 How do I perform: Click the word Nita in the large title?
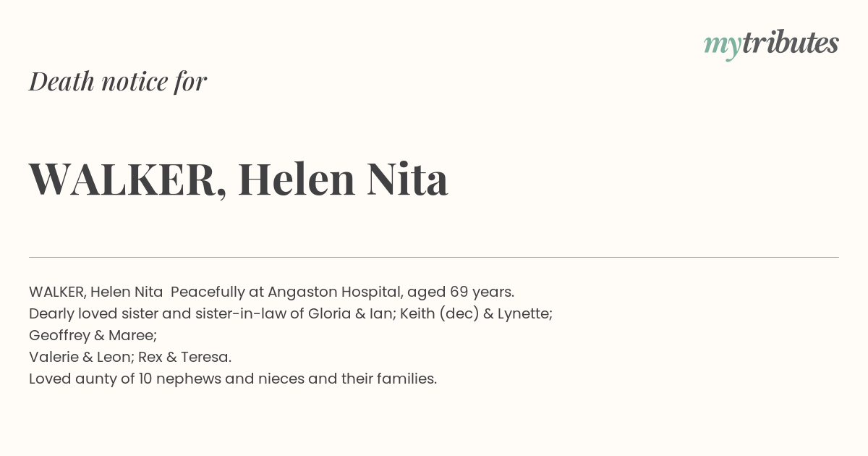click(407, 179)
